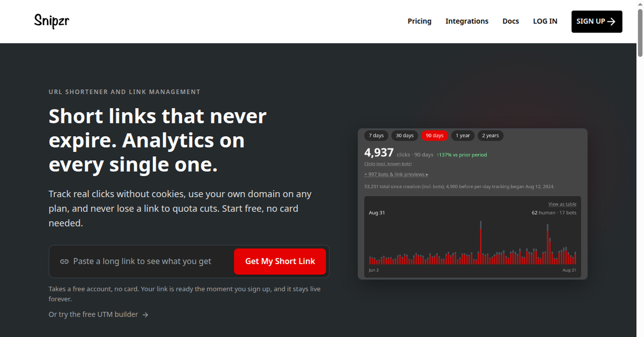Click the LOG IN link
This screenshot has height=337, width=644.
pos(545,21)
